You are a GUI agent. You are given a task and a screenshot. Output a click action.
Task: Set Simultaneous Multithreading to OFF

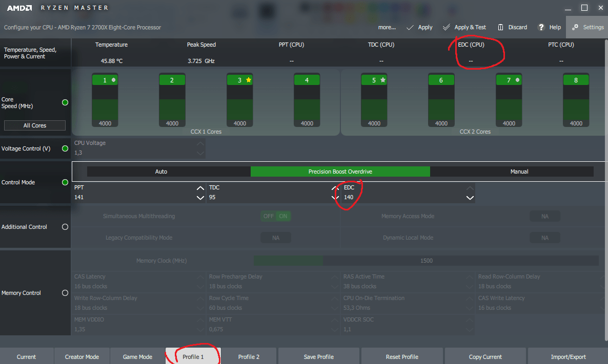[268, 216]
